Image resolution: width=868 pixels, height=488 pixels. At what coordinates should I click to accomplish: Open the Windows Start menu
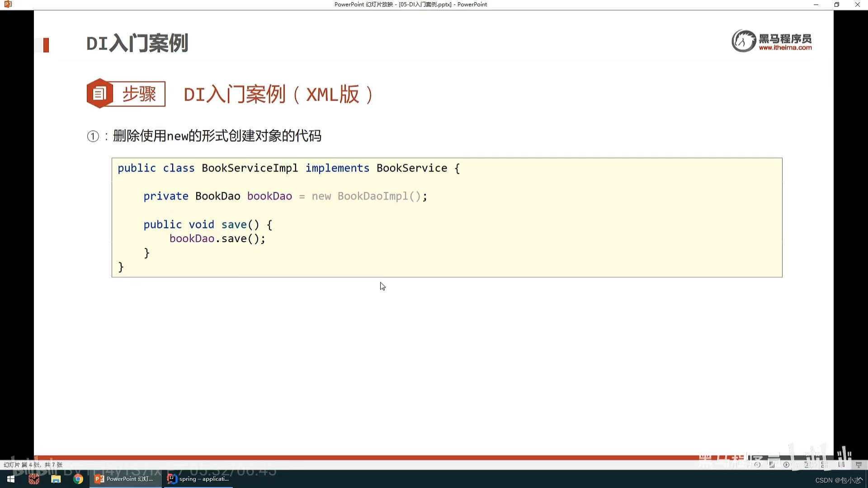coord(11,479)
